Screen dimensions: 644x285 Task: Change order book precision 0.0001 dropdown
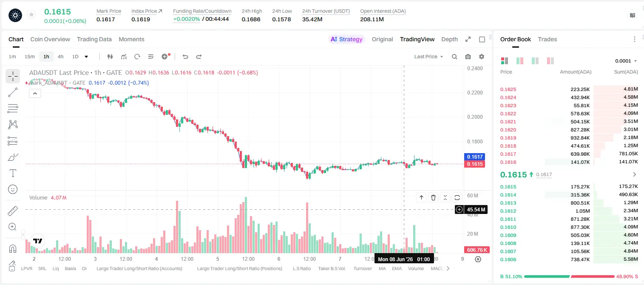click(626, 61)
